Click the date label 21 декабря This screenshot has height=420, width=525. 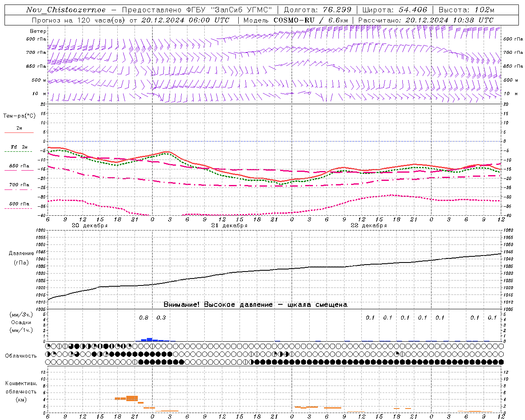tap(229, 226)
